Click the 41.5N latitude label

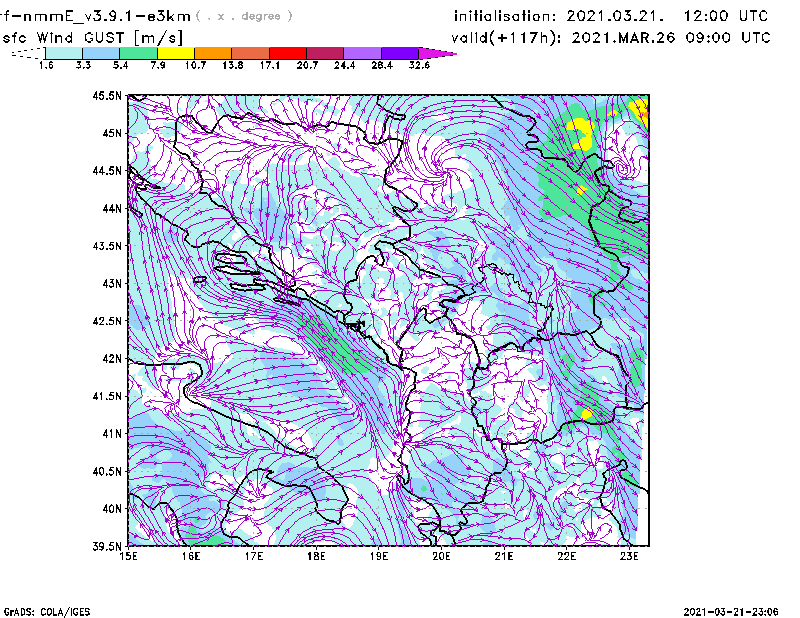click(107, 396)
